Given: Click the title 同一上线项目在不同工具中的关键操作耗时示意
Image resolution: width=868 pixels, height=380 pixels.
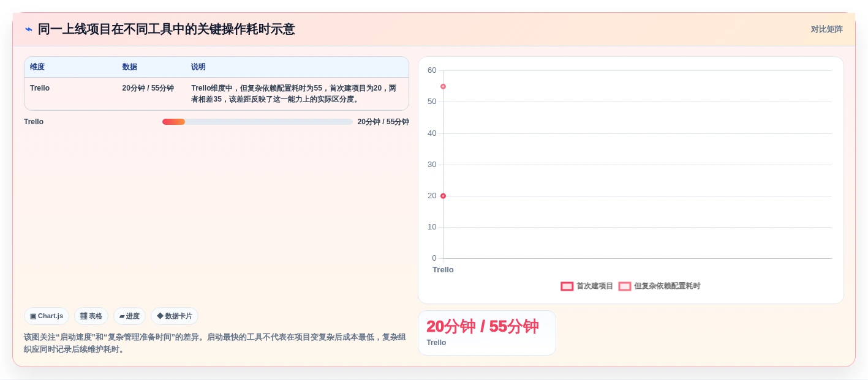Looking at the screenshot, I should point(167,29).
